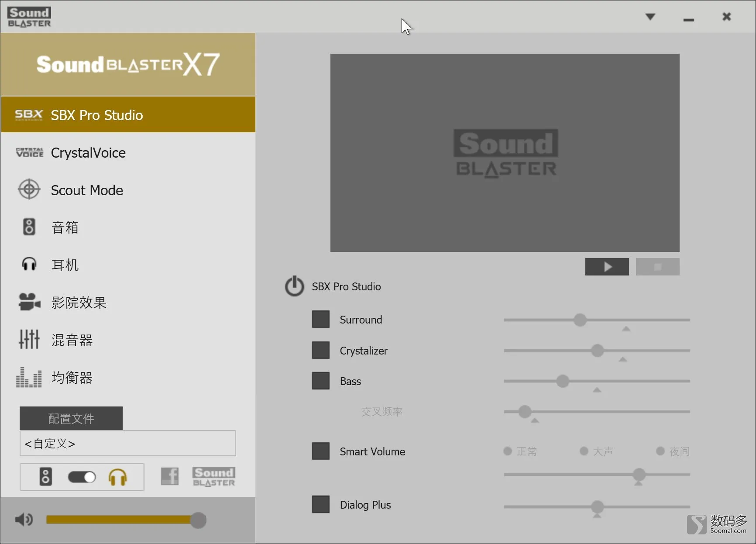Click the Bass level slider knob
Image resolution: width=756 pixels, height=544 pixels.
563,381
